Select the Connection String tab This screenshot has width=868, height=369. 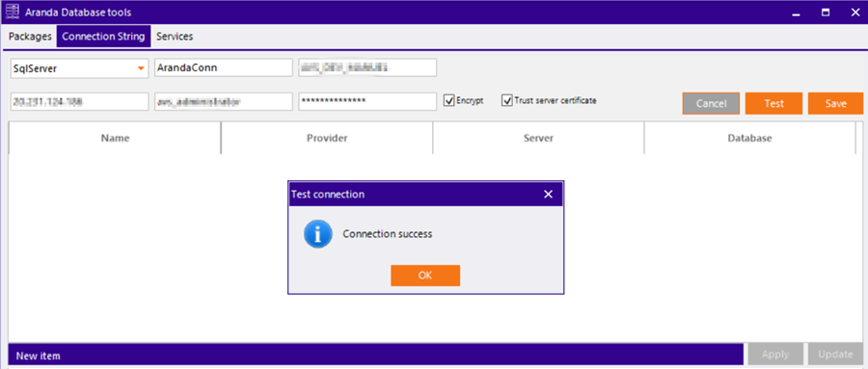click(x=103, y=37)
